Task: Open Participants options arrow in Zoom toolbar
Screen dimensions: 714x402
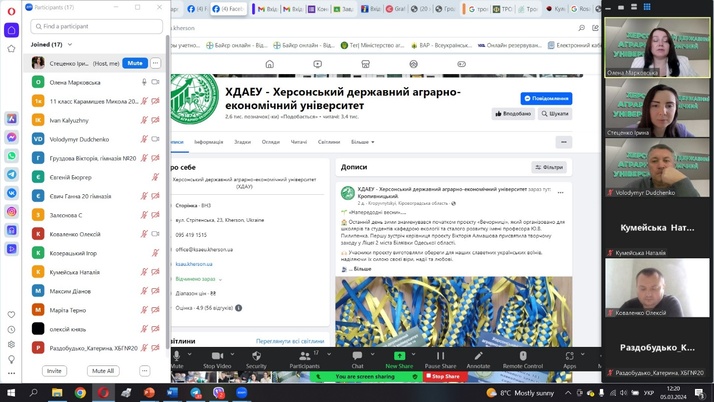Action: coord(329,354)
